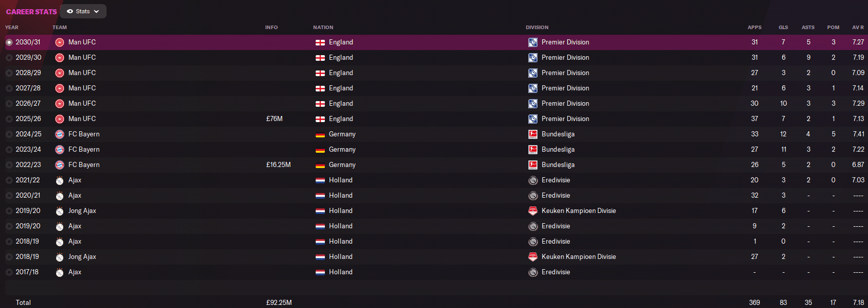Click the eye icon in Stats dropdown
This screenshot has height=308, width=868.
(x=70, y=11)
